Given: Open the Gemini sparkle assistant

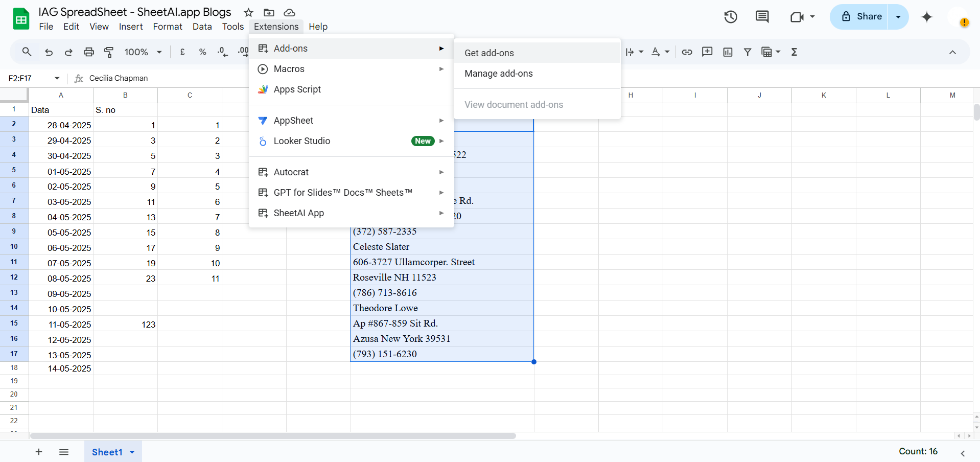Looking at the screenshot, I should coord(927,17).
